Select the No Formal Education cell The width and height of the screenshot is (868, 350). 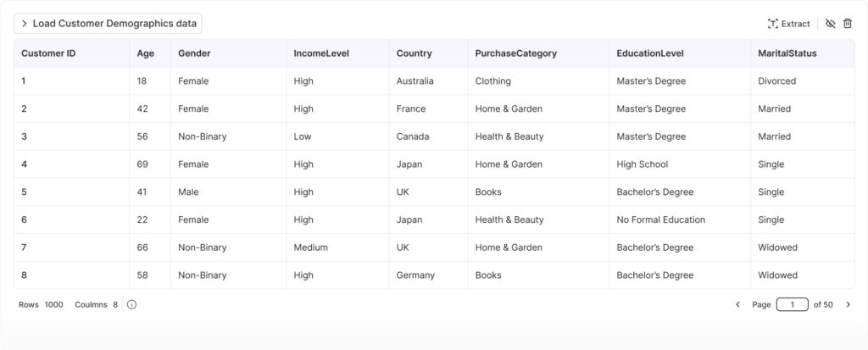660,219
